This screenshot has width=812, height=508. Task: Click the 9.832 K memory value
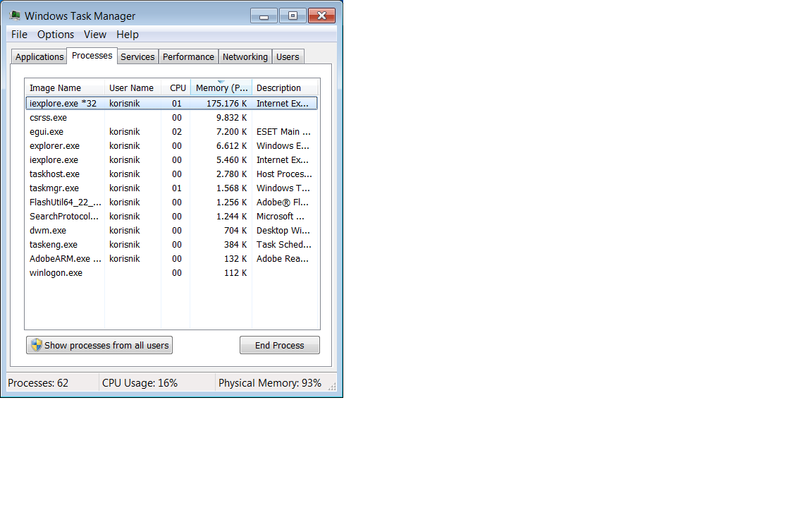[x=231, y=118]
